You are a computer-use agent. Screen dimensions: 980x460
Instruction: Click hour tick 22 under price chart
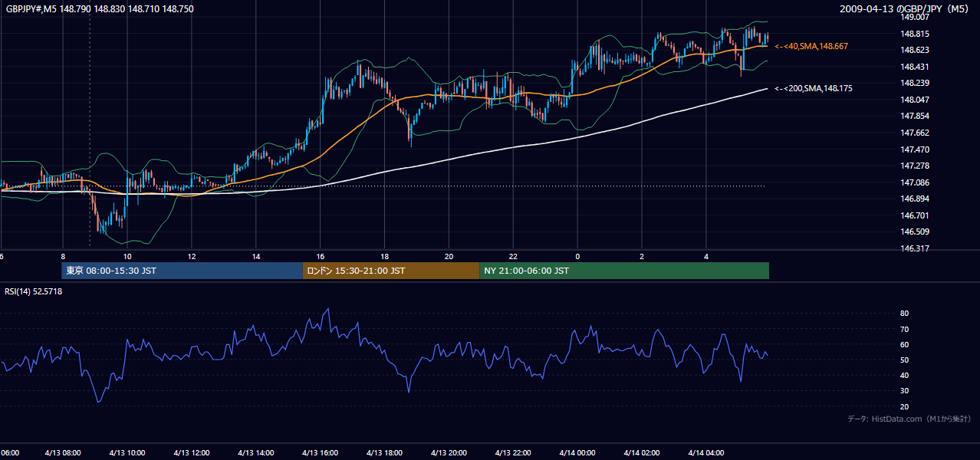[x=514, y=256]
